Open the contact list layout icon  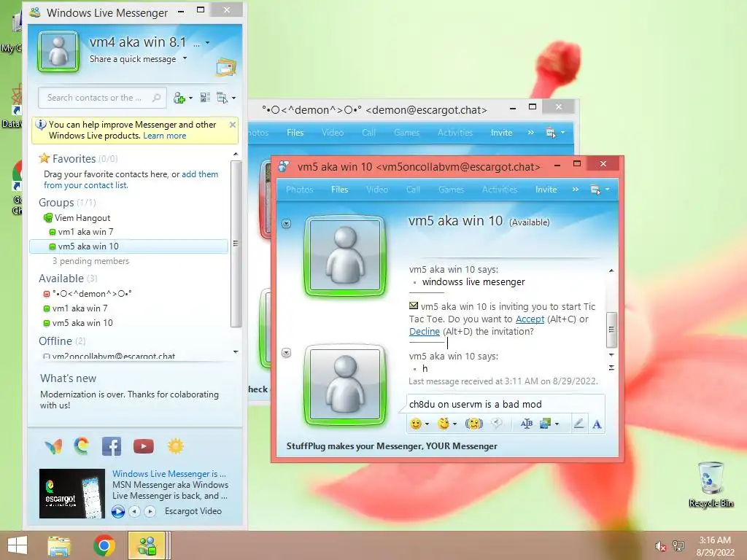[205, 98]
